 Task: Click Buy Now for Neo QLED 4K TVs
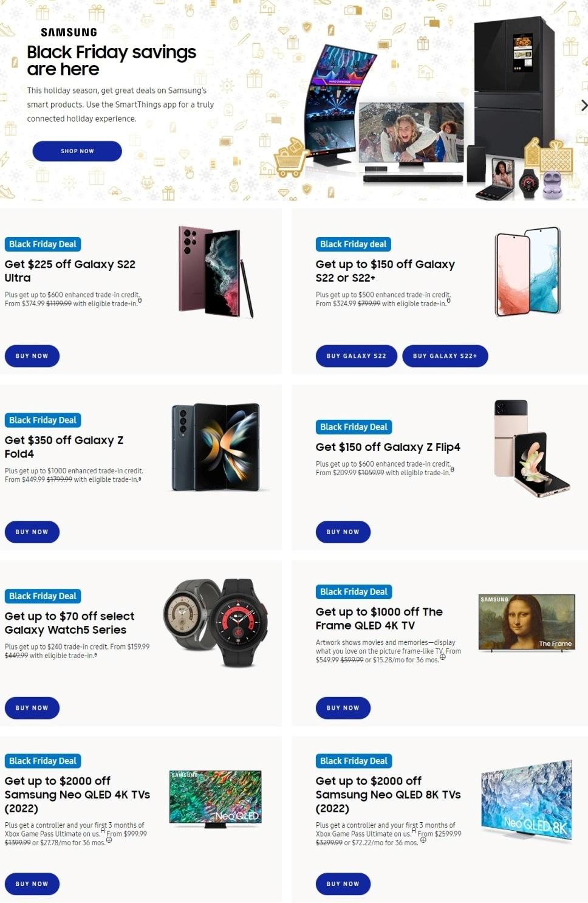32,884
